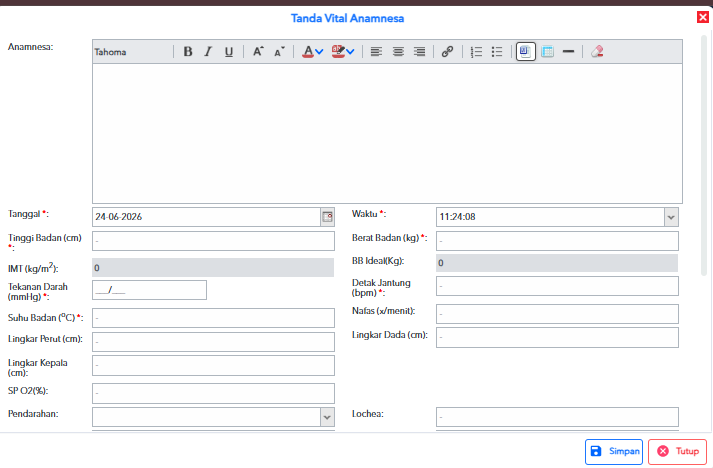Close the dialog with red X
Image resolution: width=713 pixels, height=468 pixels.
[703, 17]
